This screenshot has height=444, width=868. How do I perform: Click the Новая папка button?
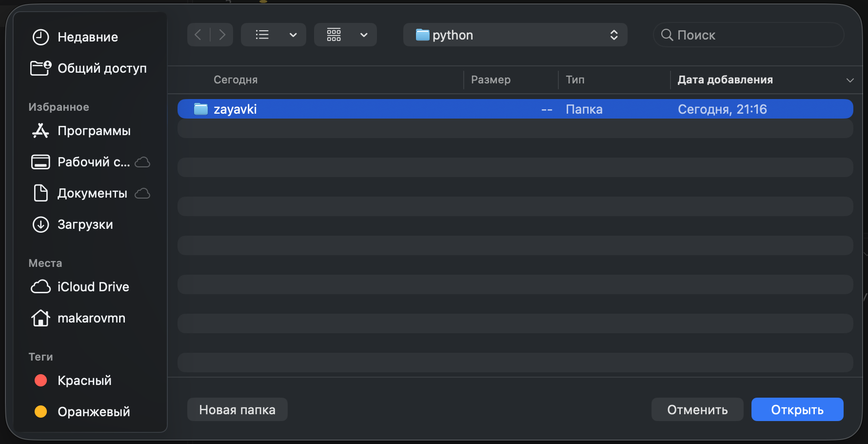point(237,409)
